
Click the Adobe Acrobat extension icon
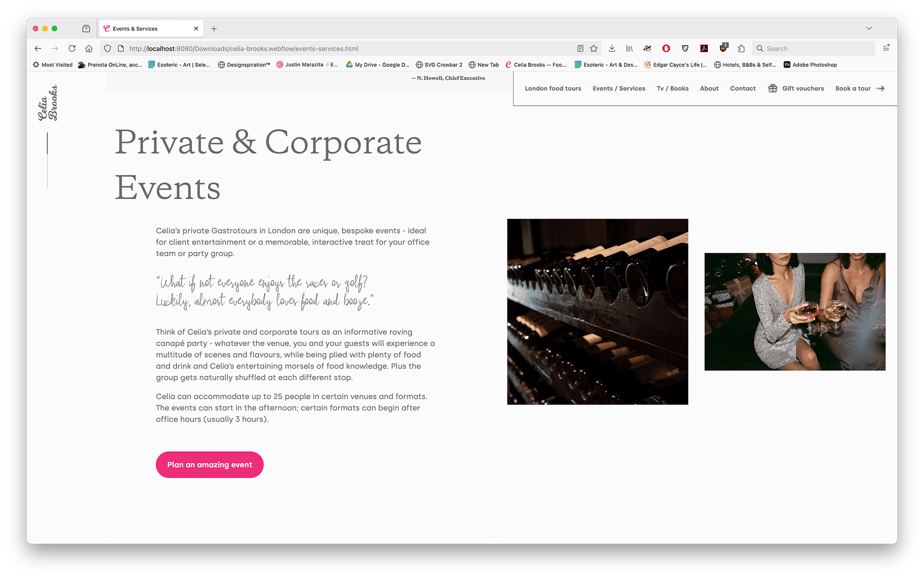click(704, 48)
